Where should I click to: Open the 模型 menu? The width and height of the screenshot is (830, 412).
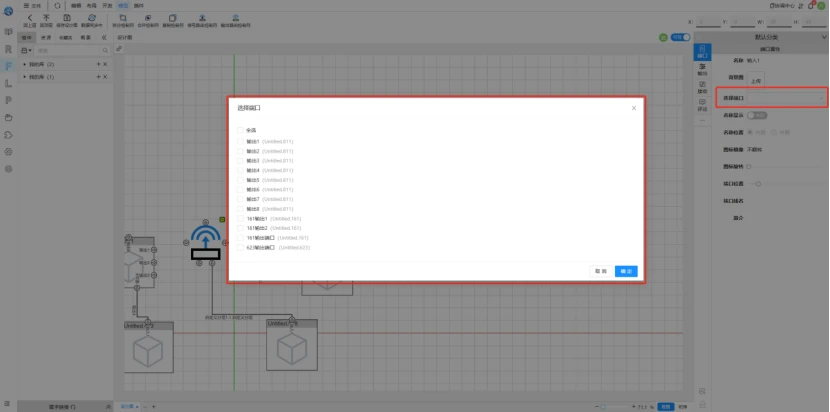click(123, 5)
